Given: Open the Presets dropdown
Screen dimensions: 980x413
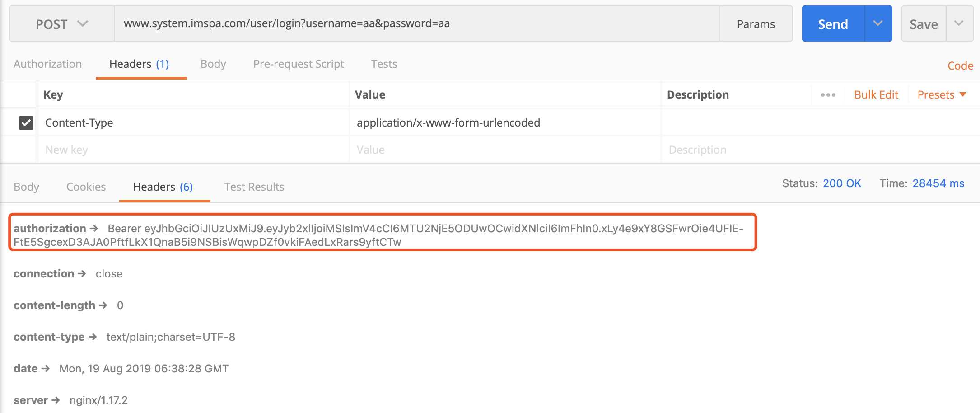Looking at the screenshot, I should coord(942,95).
